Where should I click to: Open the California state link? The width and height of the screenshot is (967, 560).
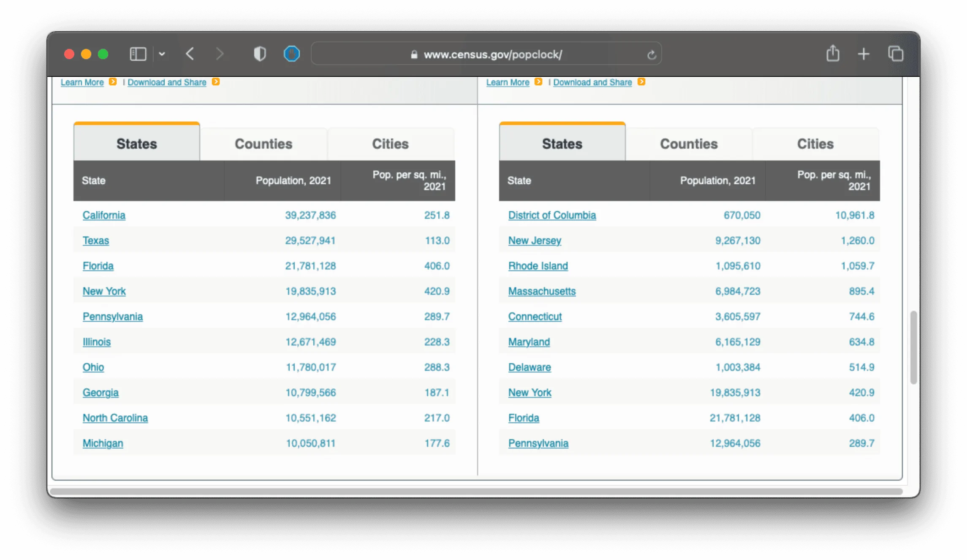point(104,215)
